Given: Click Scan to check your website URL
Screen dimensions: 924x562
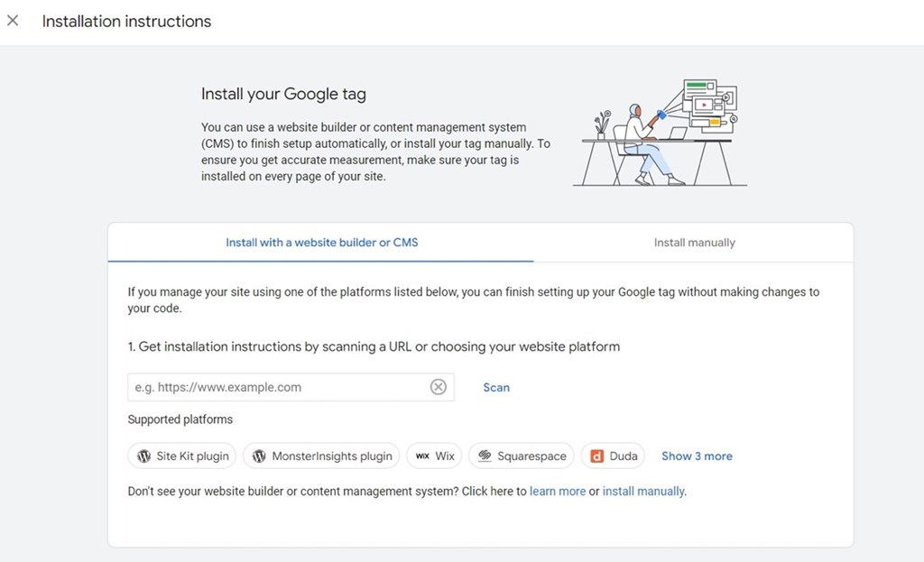Looking at the screenshot, I should pos(496,387).
